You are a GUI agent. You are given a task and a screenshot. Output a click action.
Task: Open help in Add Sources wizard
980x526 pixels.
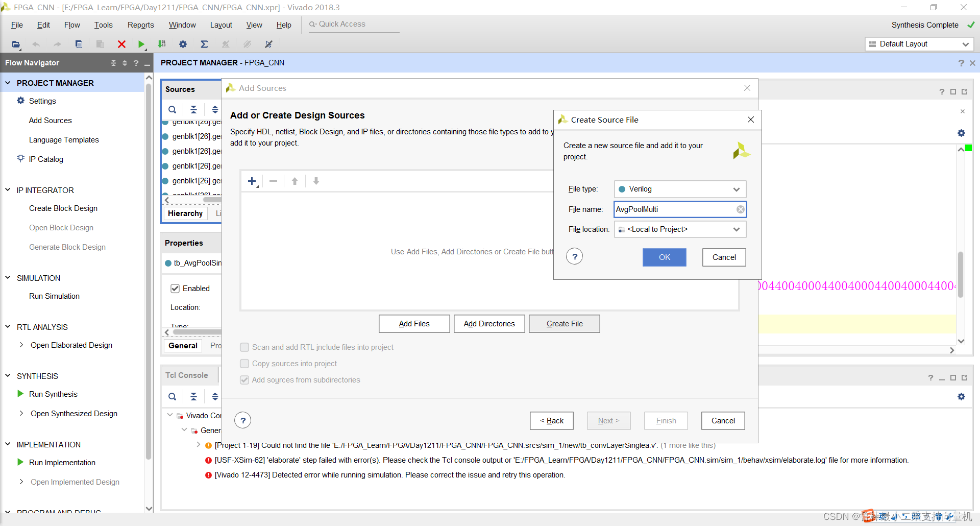(243, 420)
